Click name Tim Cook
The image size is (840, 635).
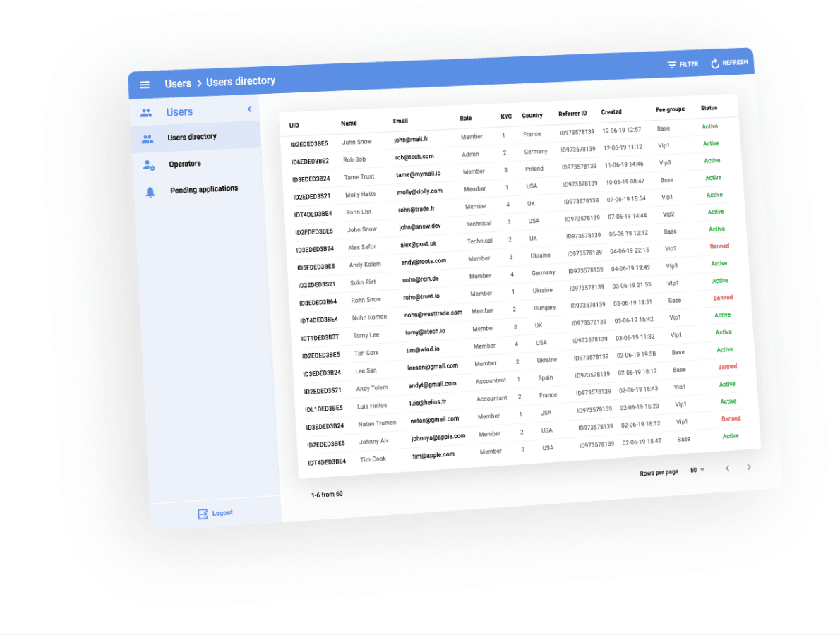pyautogui.click(x=373, y=459)
